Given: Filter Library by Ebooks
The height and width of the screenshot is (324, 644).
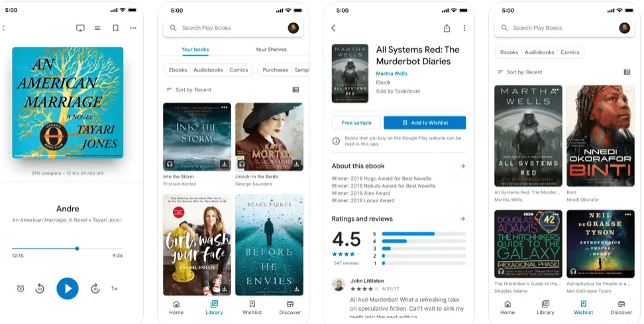Looking at the screenshot, I should click(178, 70).
